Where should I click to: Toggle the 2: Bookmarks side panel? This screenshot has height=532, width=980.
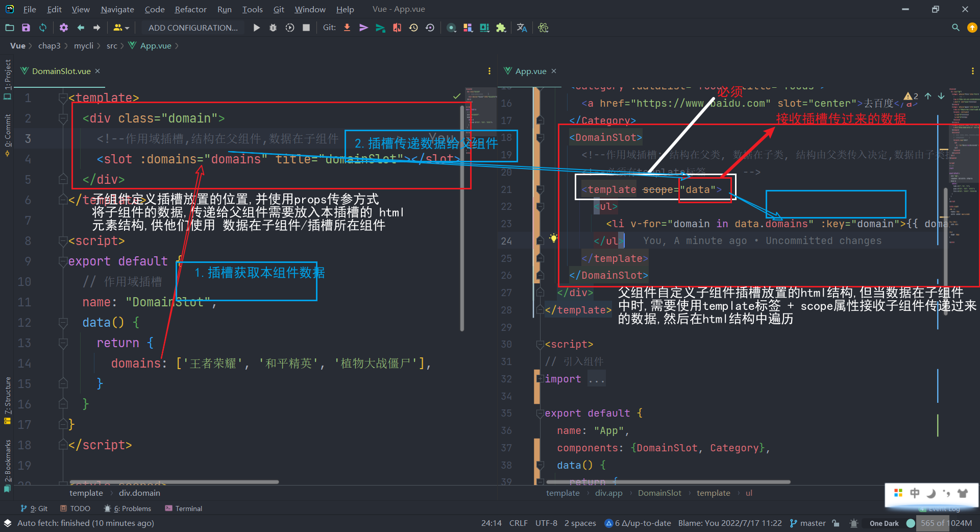pyautogui.click(x=7, y=466)
